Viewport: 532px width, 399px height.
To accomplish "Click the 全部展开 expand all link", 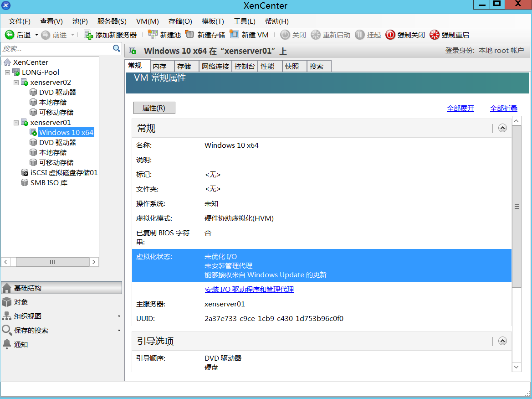I will point(460,109).
